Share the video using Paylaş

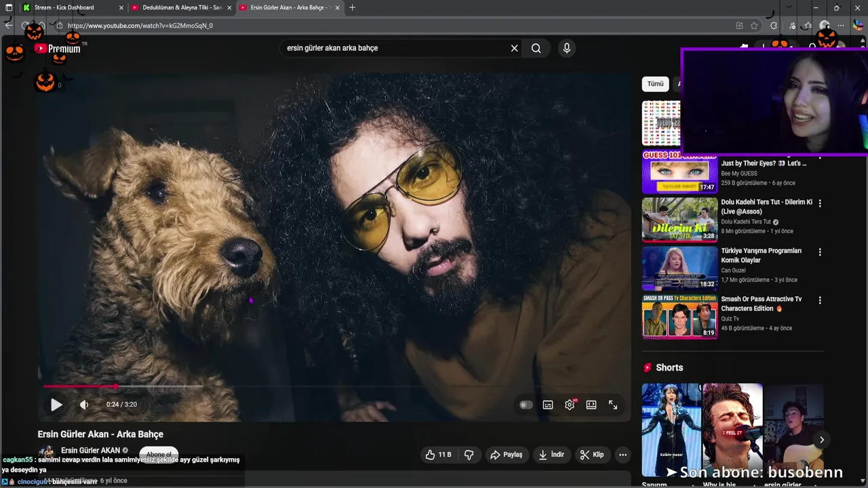507,455
